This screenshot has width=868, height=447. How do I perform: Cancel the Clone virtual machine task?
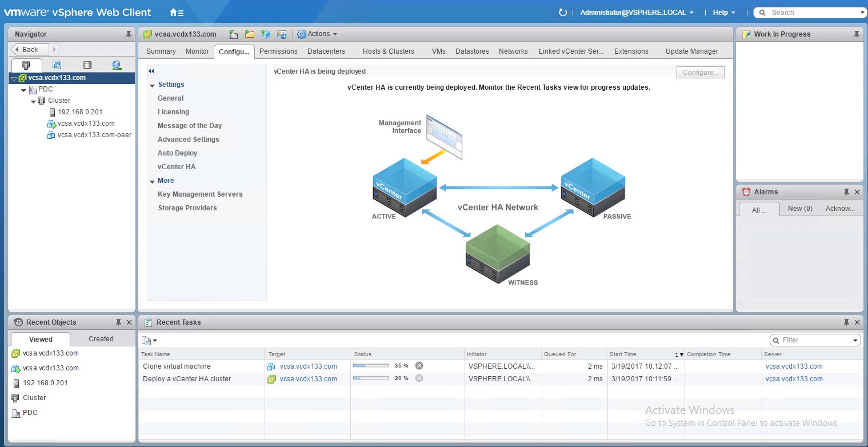click(x=419, y=366)
